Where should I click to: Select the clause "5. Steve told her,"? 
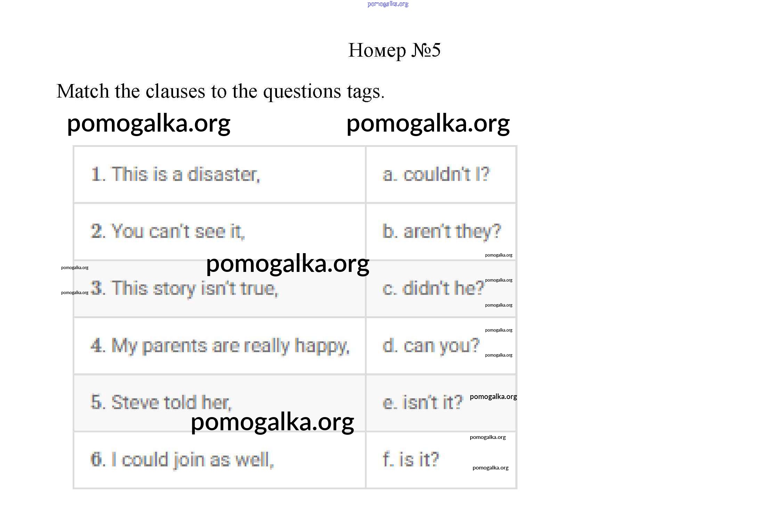161,402
